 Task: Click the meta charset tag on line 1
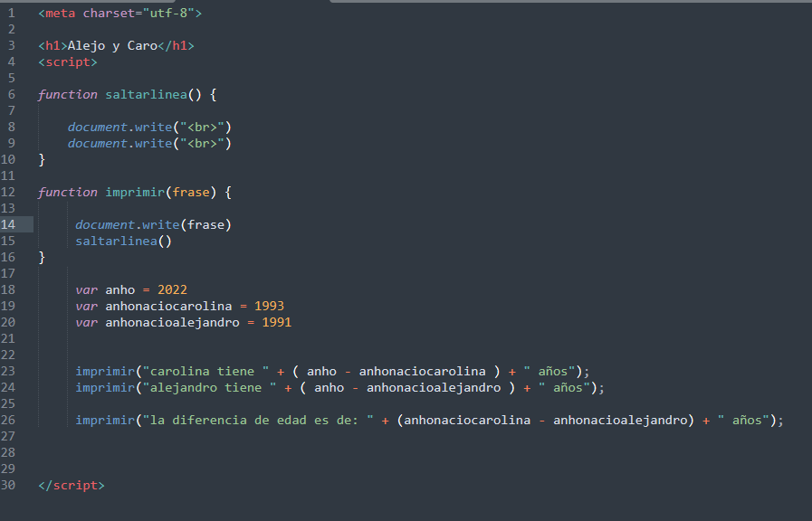pyautogui.click(x=119, y=13)
